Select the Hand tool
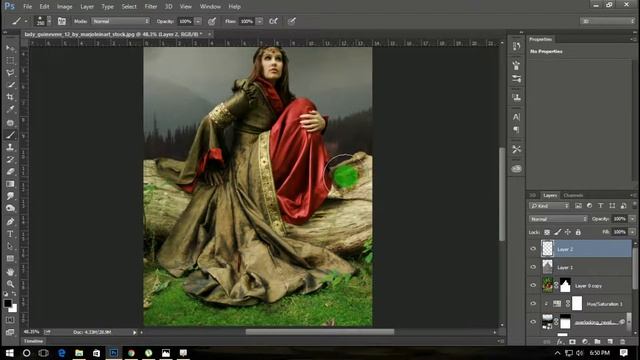 coord(10,272)
